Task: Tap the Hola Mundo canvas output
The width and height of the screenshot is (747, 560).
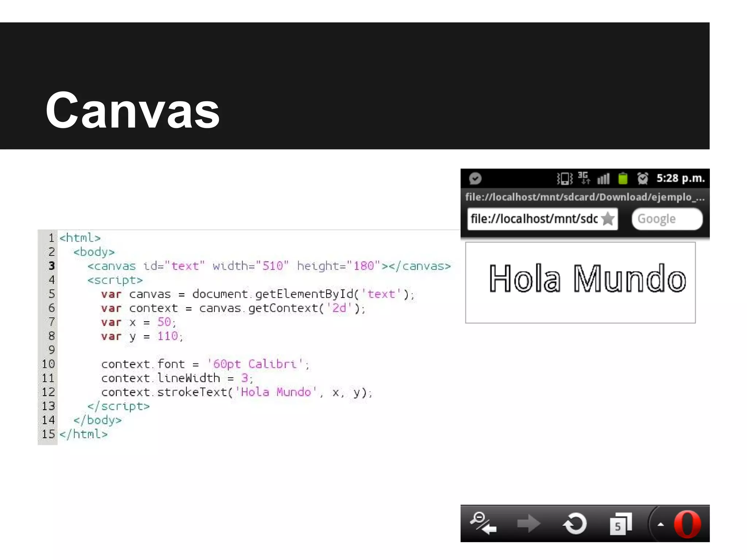Action: (580, 283)
